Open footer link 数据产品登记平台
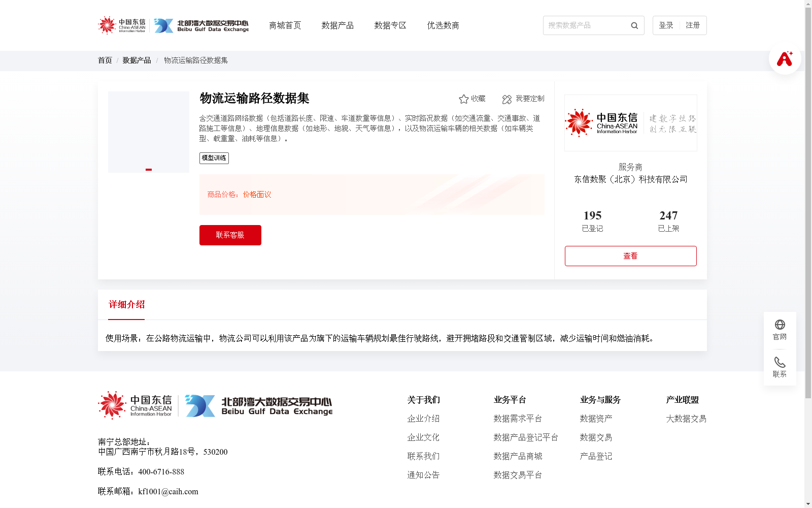Viewport: 812px width, 508px height. point(526,437)
